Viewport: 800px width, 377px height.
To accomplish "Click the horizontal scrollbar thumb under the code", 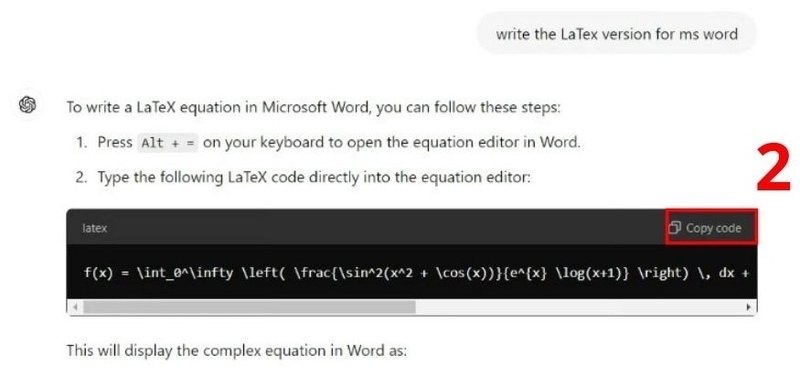I will (x=249, y=307).
